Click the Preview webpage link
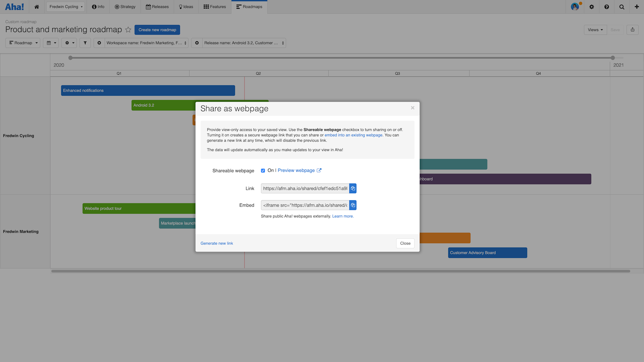 coord(297,170)
